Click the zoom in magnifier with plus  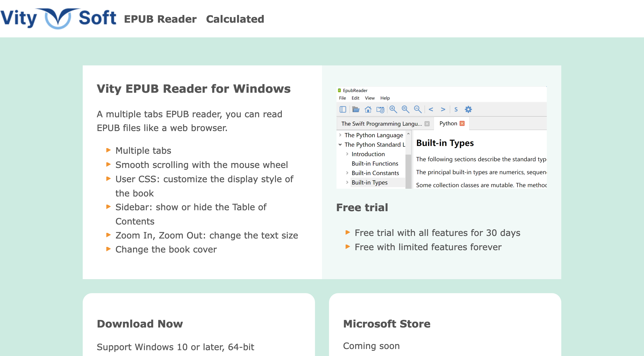393,109
